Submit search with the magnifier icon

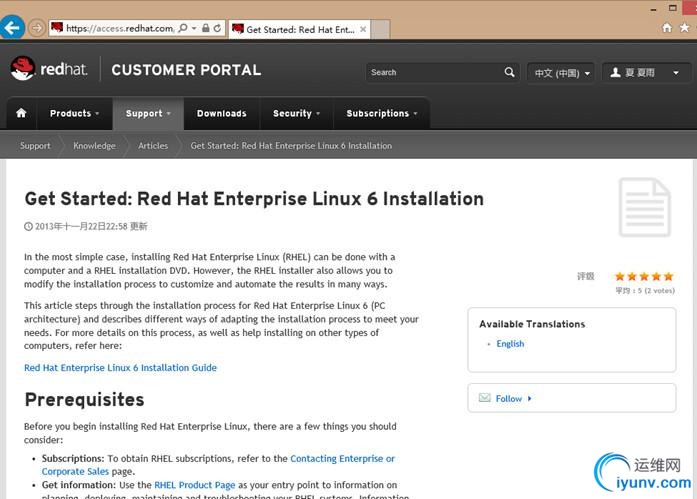coord(509,72)
